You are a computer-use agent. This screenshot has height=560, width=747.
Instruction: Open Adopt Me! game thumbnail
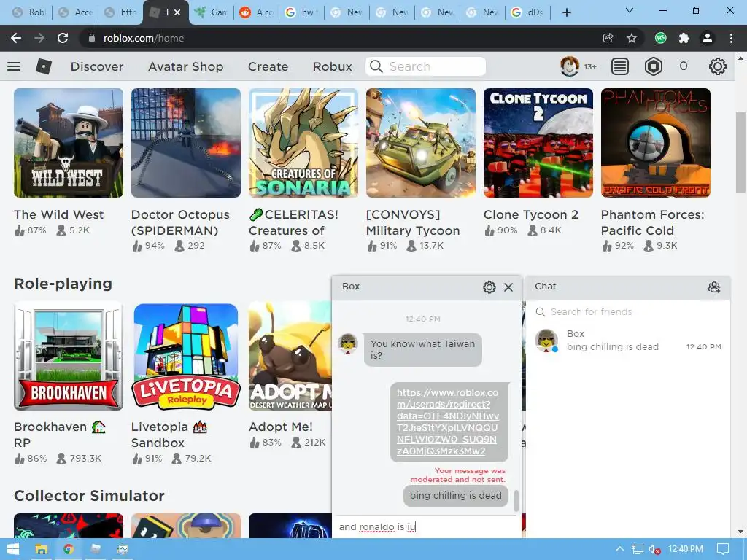click(290, 356)
